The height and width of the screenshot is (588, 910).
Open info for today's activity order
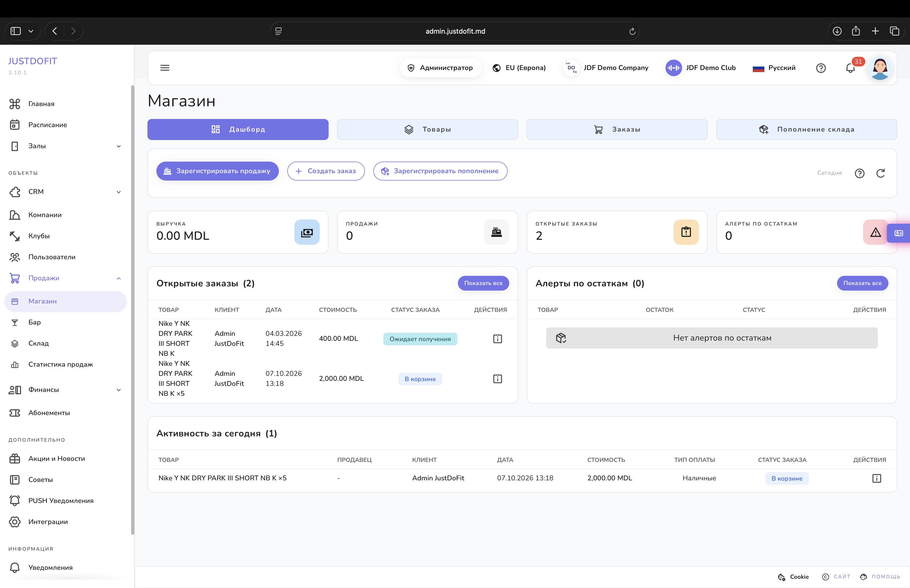click(x=876, y=478)
